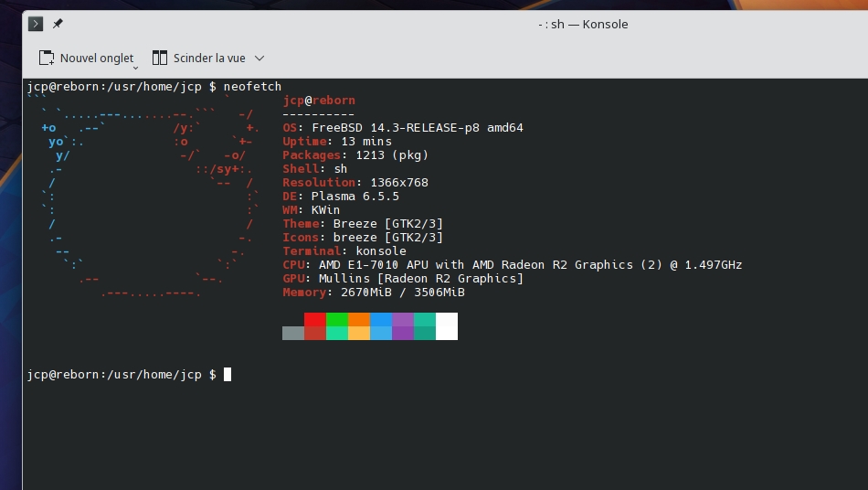Screen dimensions: 868x490
Task: Open a new tab with Nouvel onglet
Action: pyautogui.click(x=86, y=59)
